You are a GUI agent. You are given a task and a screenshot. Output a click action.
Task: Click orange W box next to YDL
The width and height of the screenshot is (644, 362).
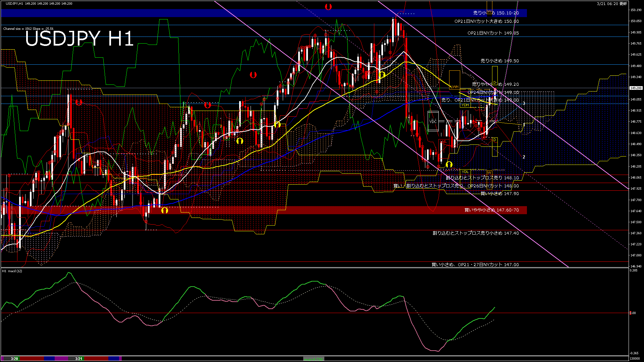(x=489, y=172)
